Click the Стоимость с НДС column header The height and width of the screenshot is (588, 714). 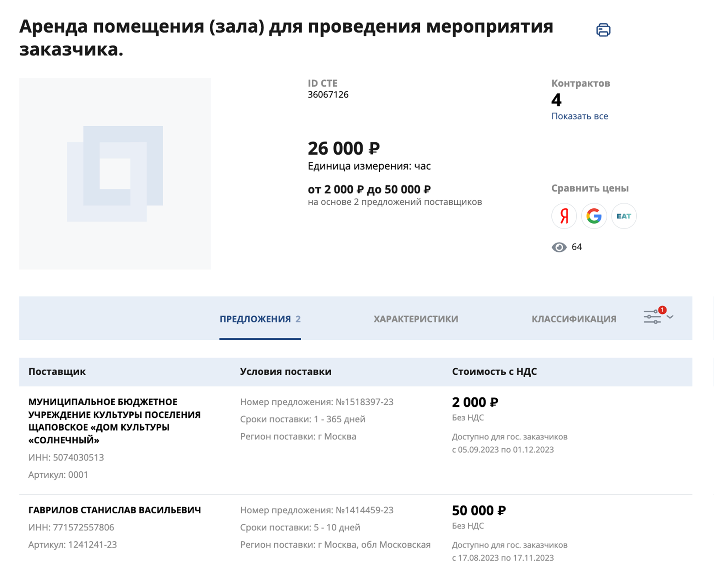tap(494, 371)
